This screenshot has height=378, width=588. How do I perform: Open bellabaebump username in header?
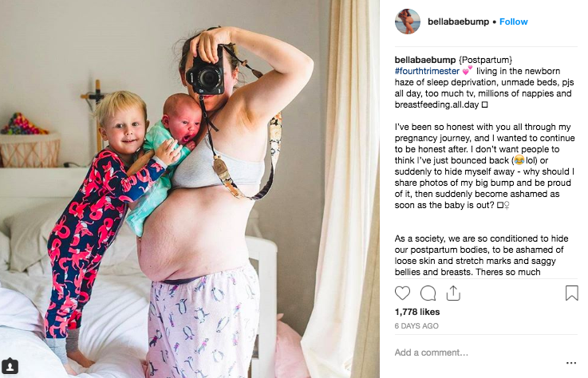coord(458,22)
